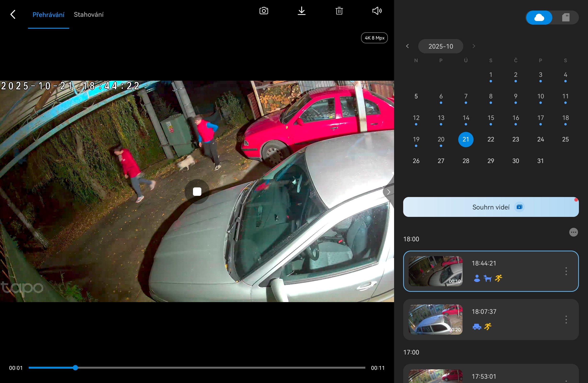Switch to SD card storage recordings
Screen dimensions: 588x383
point(565,17)
